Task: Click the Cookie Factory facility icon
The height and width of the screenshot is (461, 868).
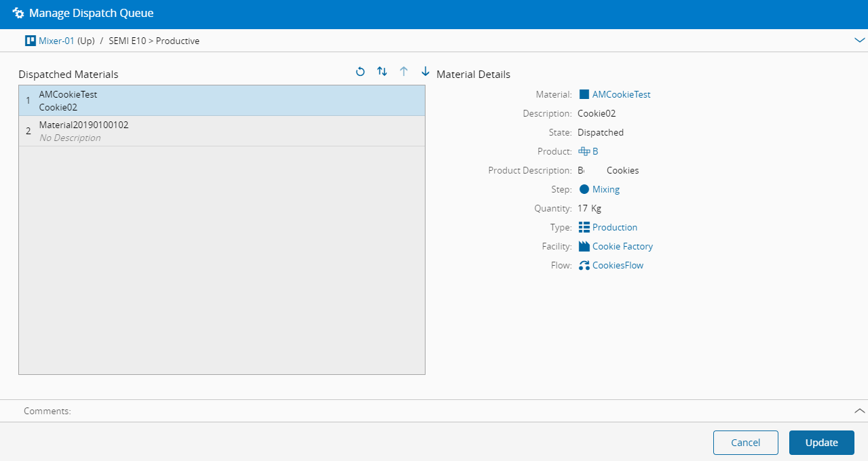Action: [x=584, y=247]
